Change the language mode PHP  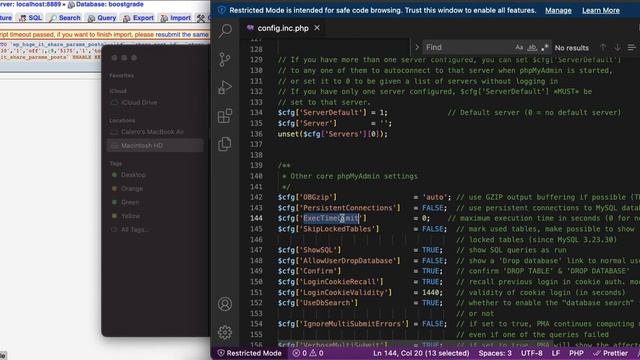click(x=576, y=353)
